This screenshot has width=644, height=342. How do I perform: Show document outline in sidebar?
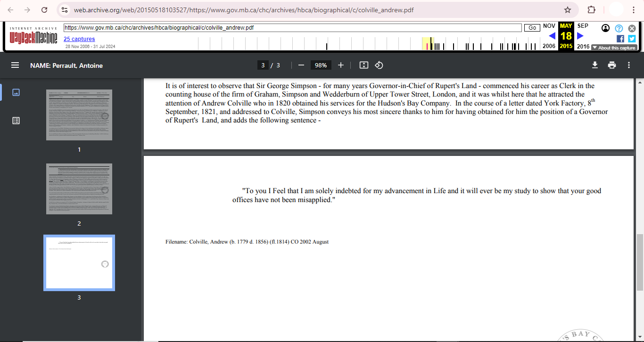click(16, 121)
